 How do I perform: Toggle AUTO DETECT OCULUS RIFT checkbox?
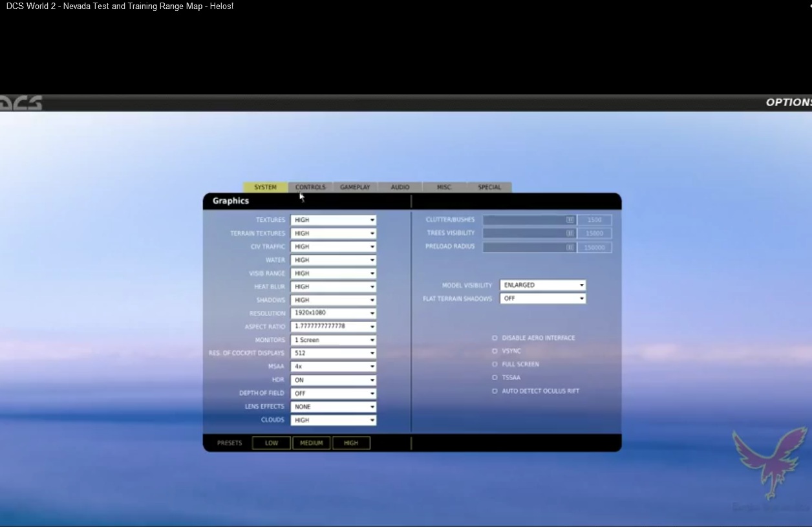495,391
